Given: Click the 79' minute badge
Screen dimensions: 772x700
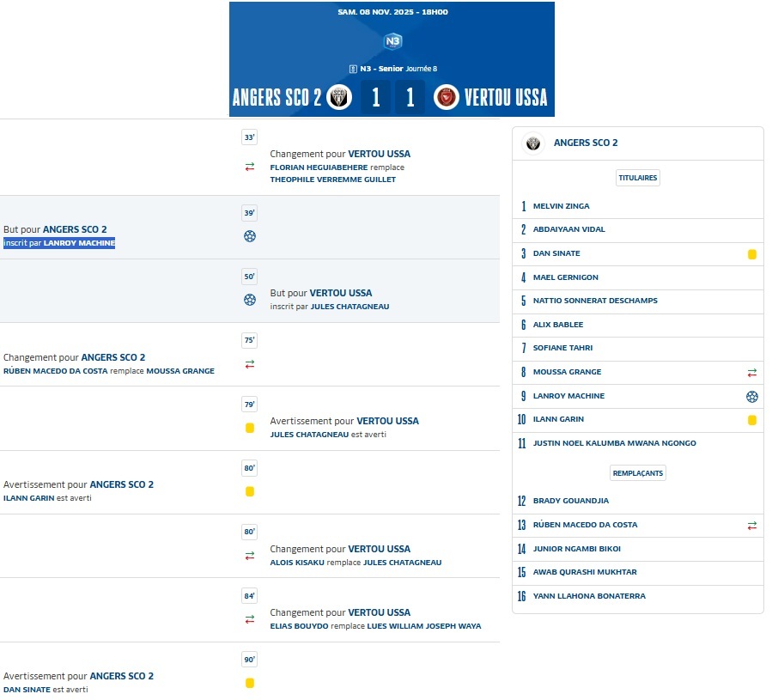Looking at the screenshot, I should tap(250, 404).
